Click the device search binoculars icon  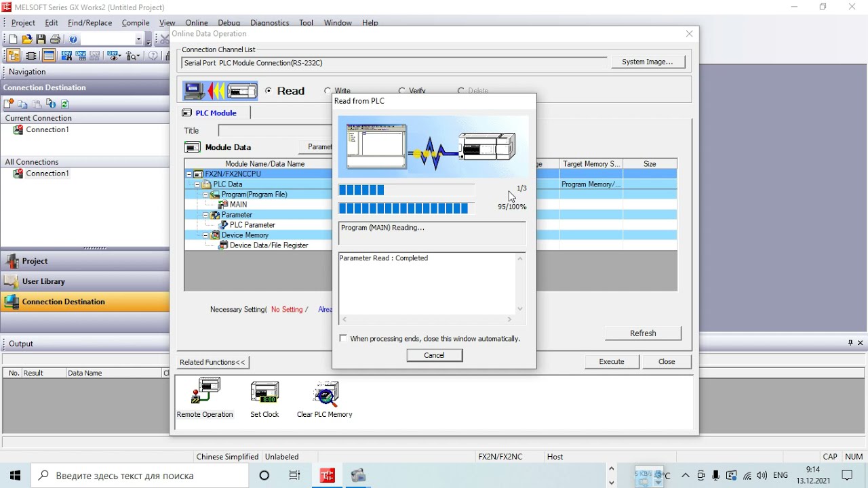tap(66, 56)
